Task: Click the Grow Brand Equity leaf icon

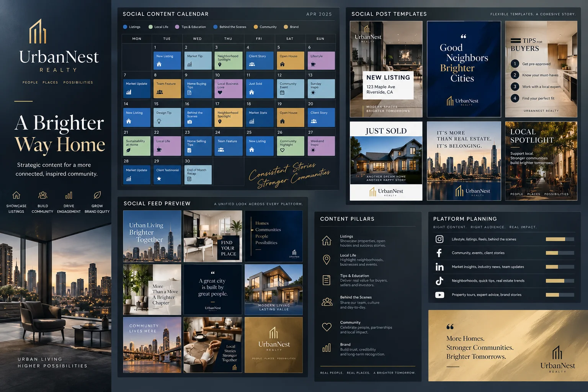Action: click(x=97, y=195)
